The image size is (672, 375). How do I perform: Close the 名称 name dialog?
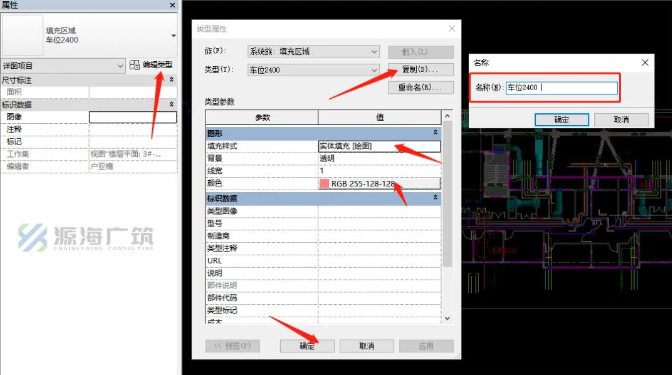pyautogui.click(x=645, y=63)
